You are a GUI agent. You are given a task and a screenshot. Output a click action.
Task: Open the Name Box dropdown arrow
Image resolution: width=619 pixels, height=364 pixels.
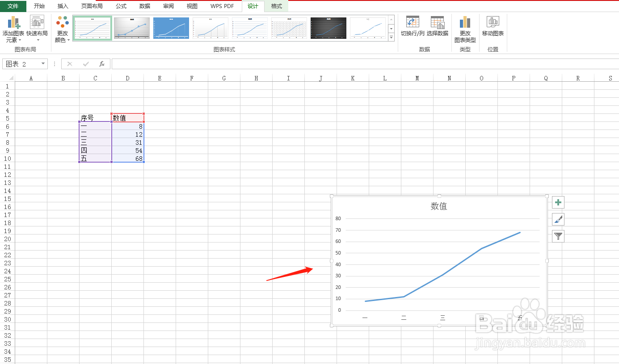(x=43, y=64)
